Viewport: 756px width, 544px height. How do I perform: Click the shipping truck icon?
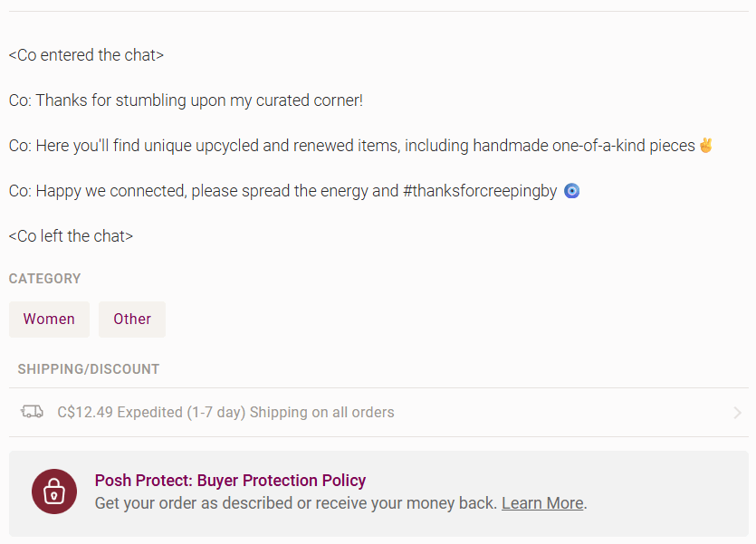[32, 412]
